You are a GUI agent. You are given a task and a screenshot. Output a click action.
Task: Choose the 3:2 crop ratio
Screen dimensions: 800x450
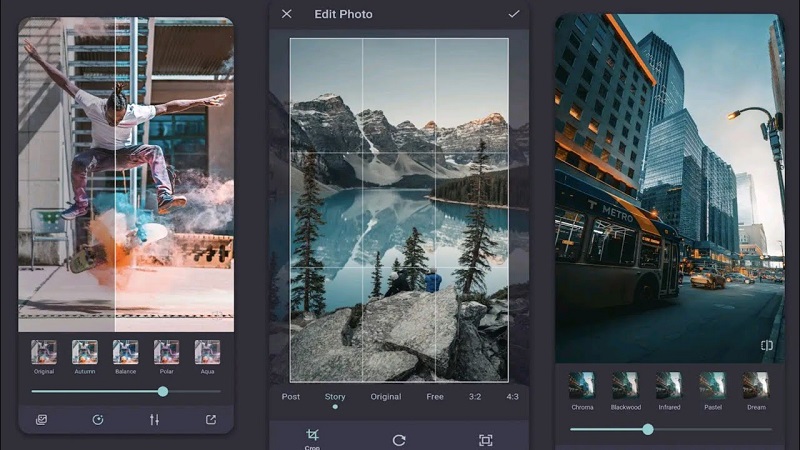[x=475, y=396]
